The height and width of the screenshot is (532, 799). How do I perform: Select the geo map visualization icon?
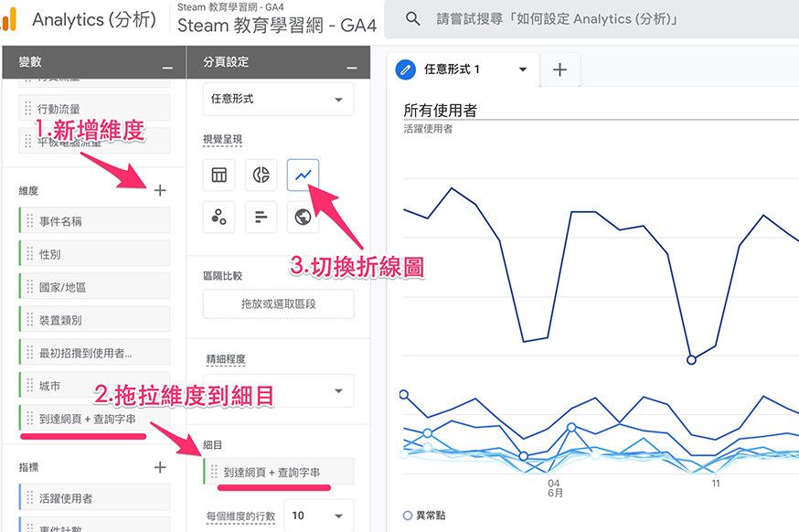[x=303, y=217]
